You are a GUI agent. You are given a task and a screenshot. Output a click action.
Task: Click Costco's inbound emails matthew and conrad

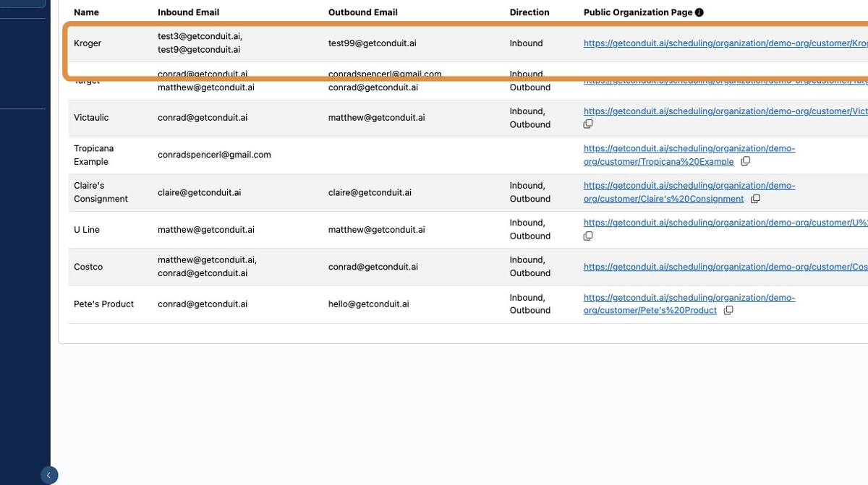(208, 267)
